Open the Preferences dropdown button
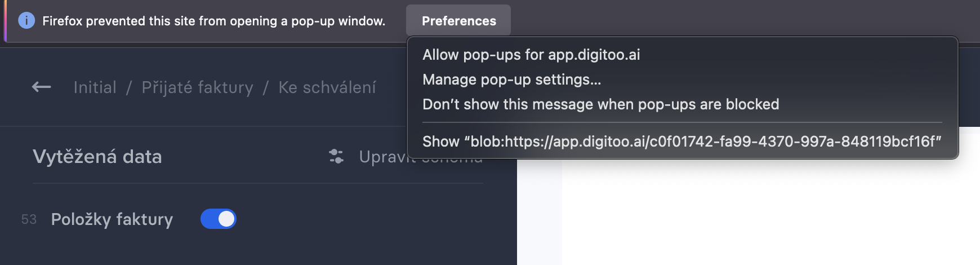This screenshot has height=265, width=980. (458, 21)
